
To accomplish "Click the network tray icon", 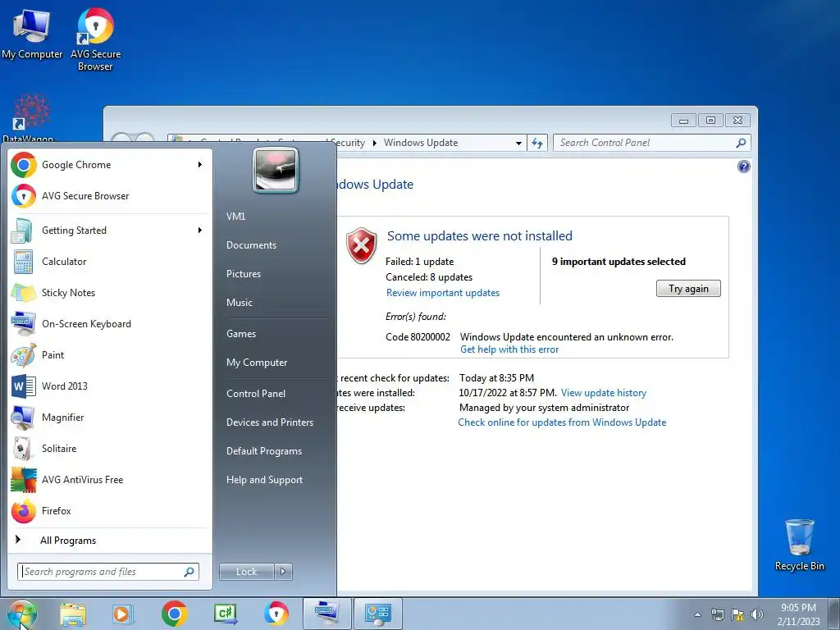I will click(717, 614).
